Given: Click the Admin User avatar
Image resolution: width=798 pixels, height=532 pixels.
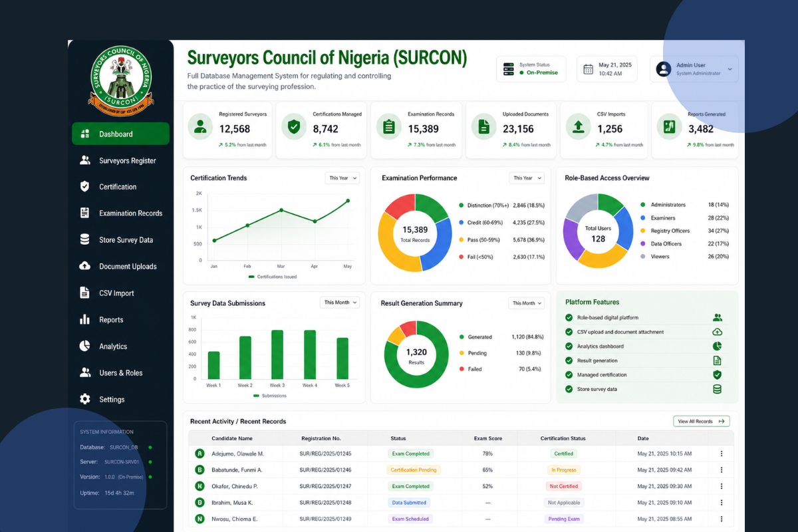Looking at the screenshot, I should tap(663, 68).
